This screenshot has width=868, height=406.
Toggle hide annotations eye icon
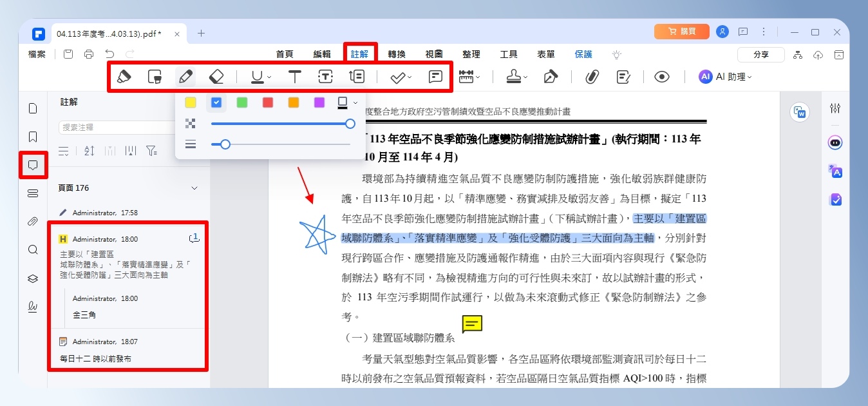click(x=662, y=77)
